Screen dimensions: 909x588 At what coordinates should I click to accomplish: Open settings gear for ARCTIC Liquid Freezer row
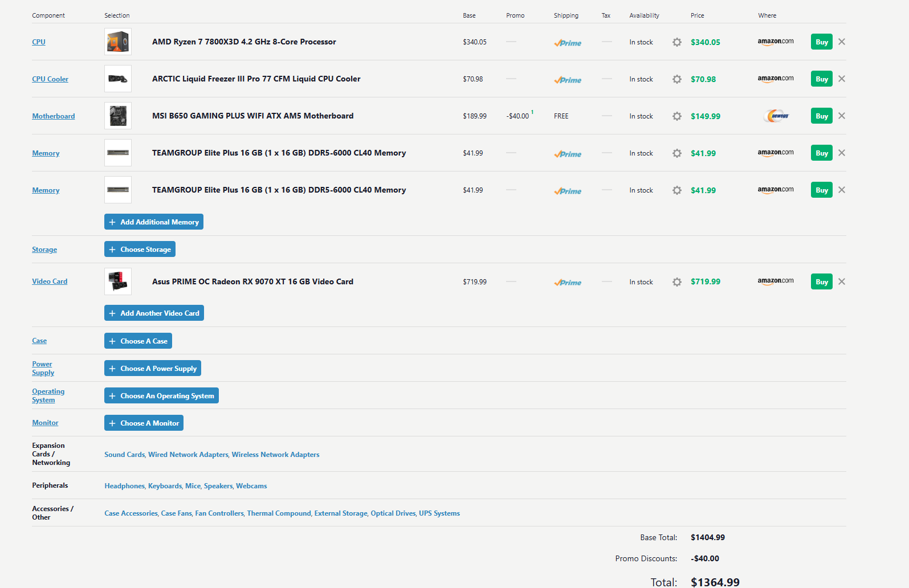click(x=676, y=79)
